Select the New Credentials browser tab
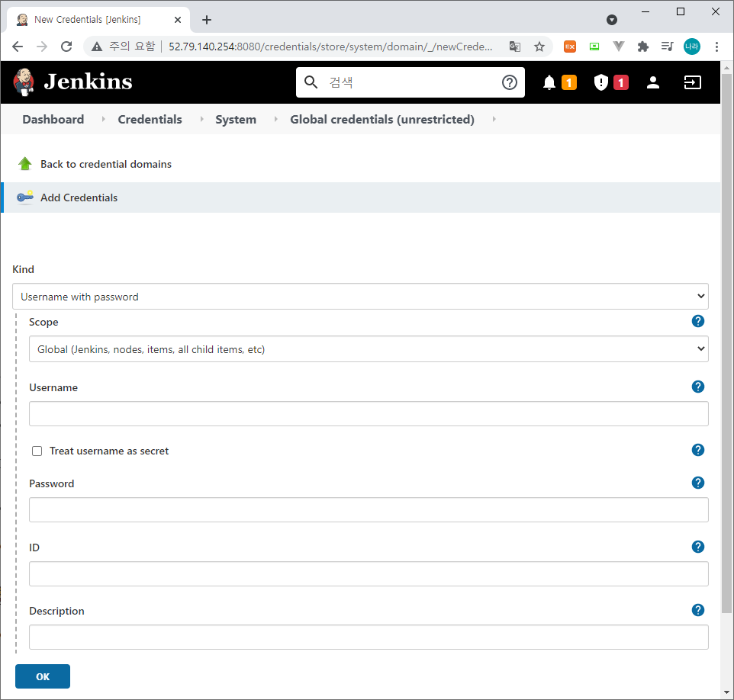Image resolution: width=734 pixels, height=700 pixels. pyautogui.click(x=98, y=20)
